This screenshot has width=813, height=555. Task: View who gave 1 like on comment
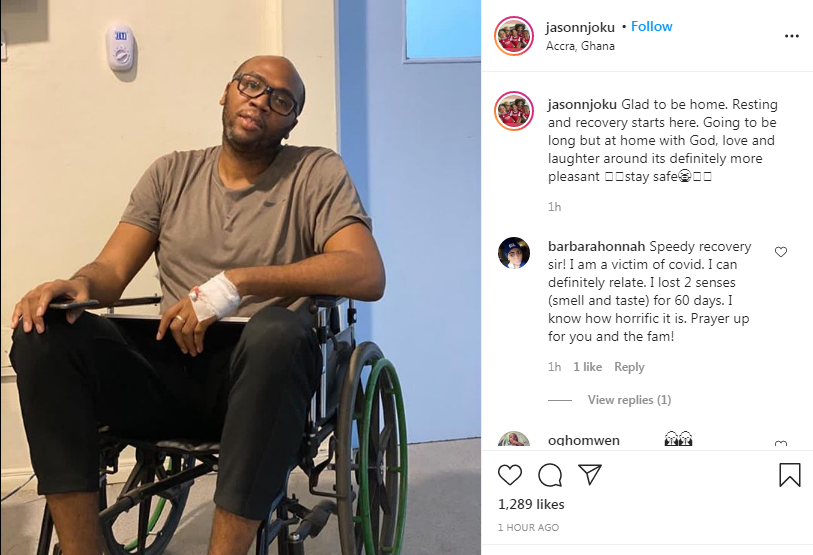[587, 367]
